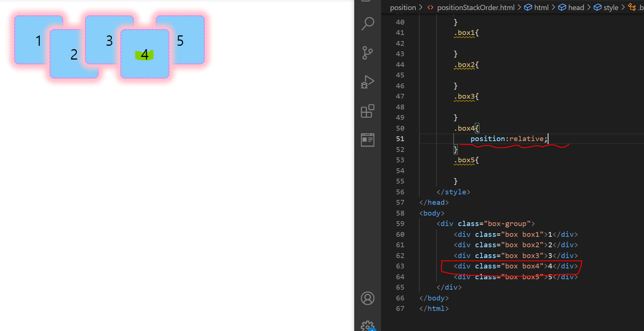This screenshot has width=644, height=331.
Task: Click the .box5 selector on line 53
Action: click(x=464, y=160)
